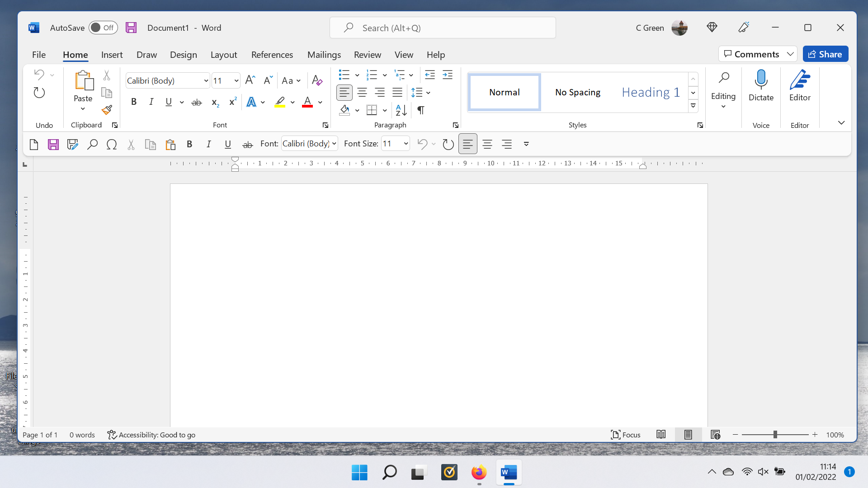This screenshot has height=488, width=868.
Task: Click the Share button
Action: (826, 54)
